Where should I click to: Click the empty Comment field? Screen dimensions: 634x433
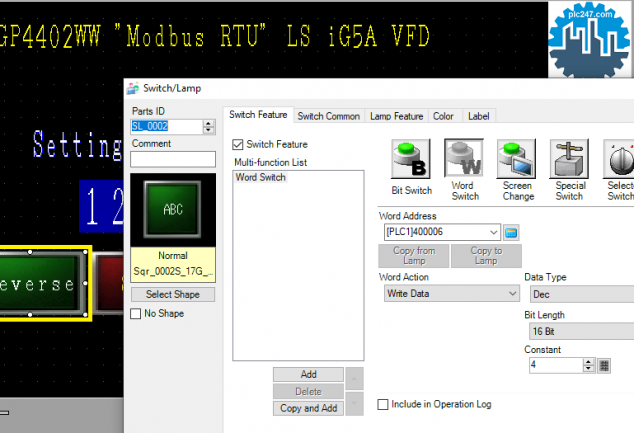click(173, 159)
